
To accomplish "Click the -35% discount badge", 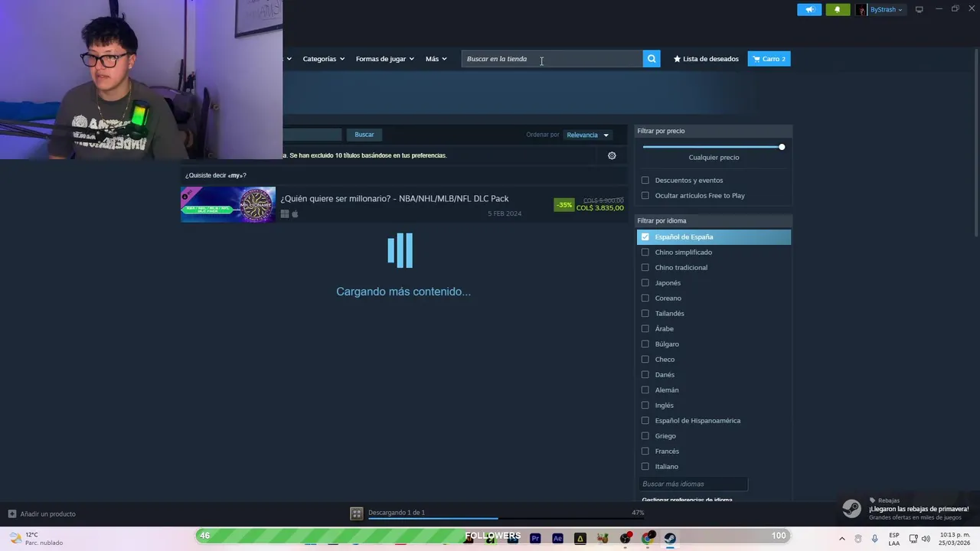I will click(564, 205).
